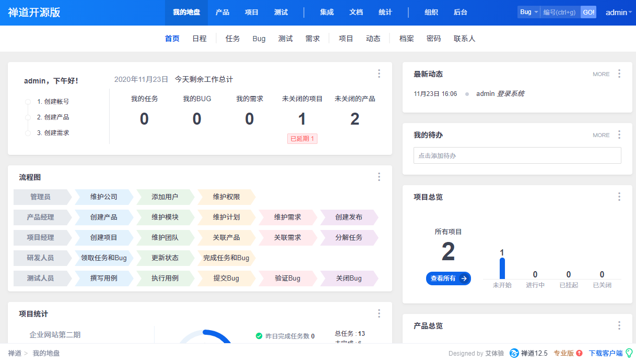Focus the 编号(ctrl+g) search input
The image size is (636, 364).
tap(560, 12)
